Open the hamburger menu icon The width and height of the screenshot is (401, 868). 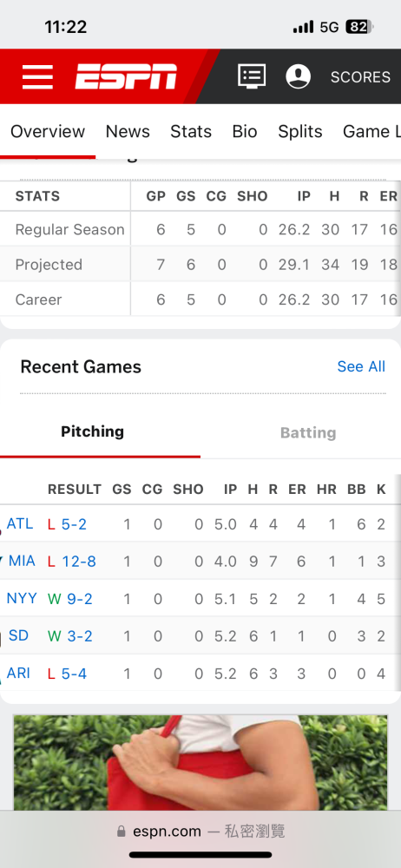coord(37,76)
